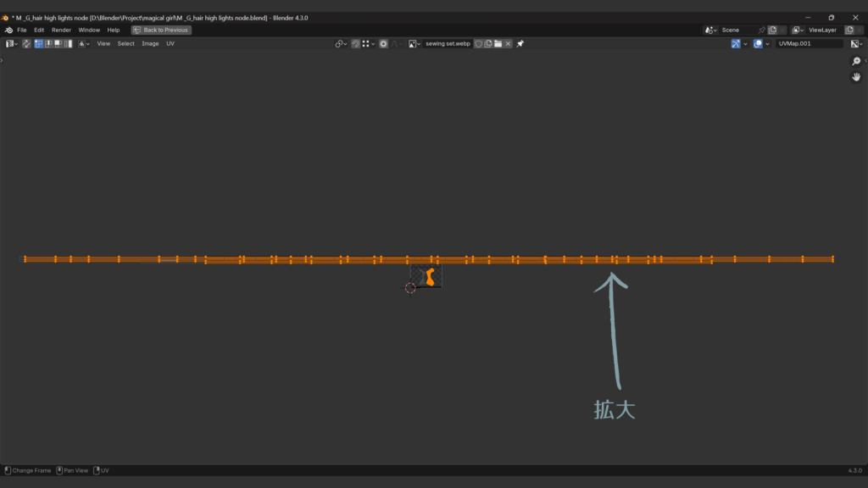Viewport: 868px width, 488px height.
Task: Open the editor type dropdown
Action: pos(10,43)
